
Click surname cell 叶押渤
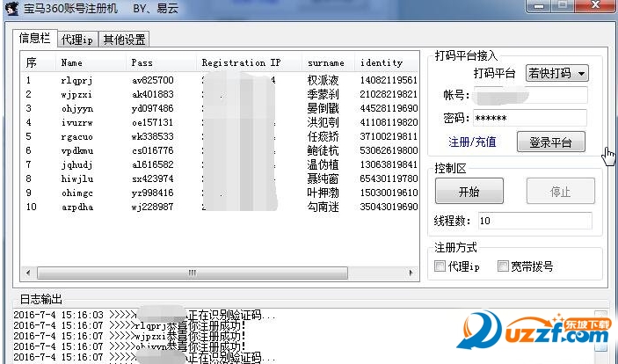(x=323, y=193)
